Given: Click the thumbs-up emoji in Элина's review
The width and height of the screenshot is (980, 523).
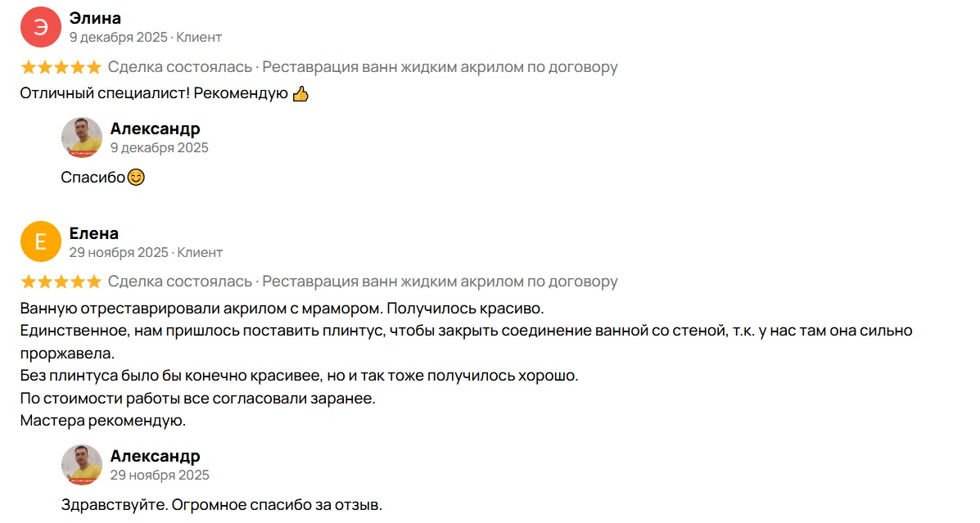Looking at the screenshot, I should tap(300, 94).
